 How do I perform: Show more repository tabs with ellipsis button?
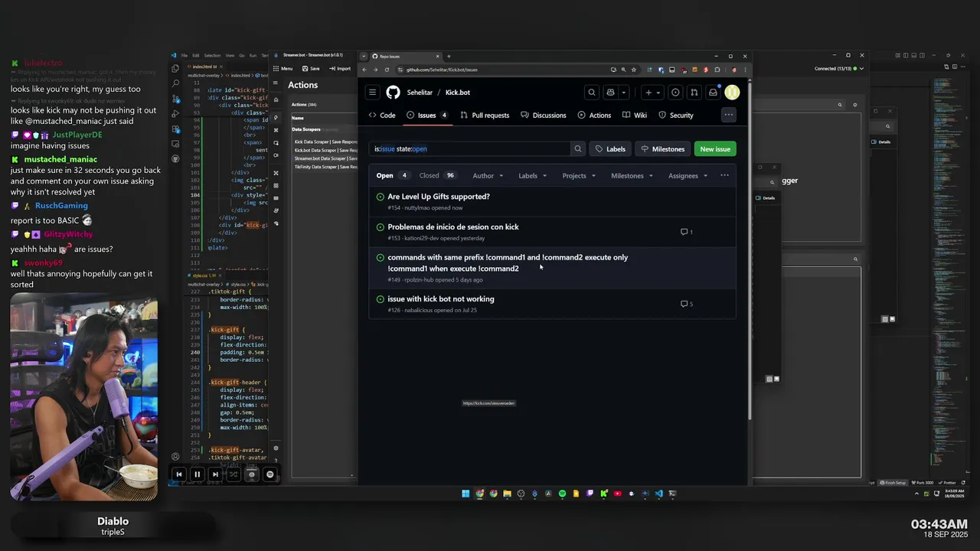coord(728,115)
